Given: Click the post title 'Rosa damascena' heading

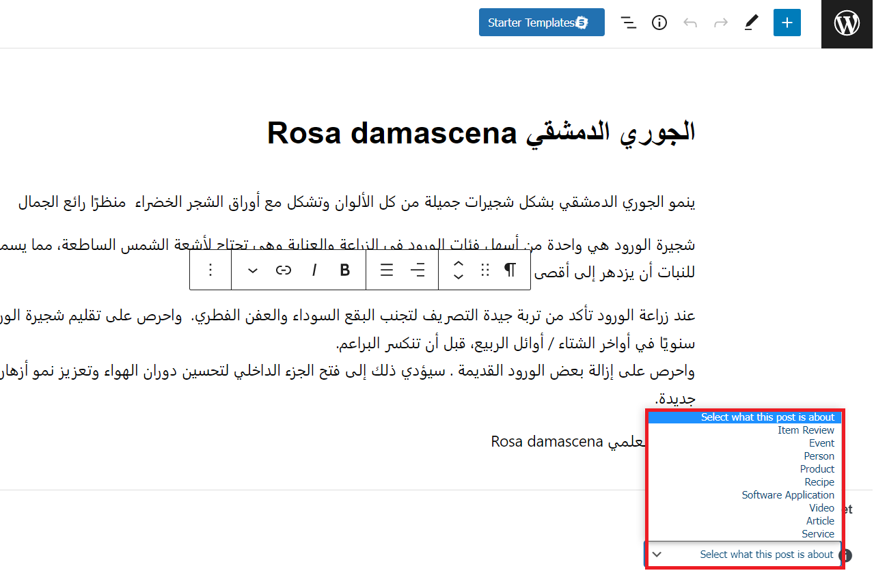Looking at the screenshot, I should (x=480, y=132).
